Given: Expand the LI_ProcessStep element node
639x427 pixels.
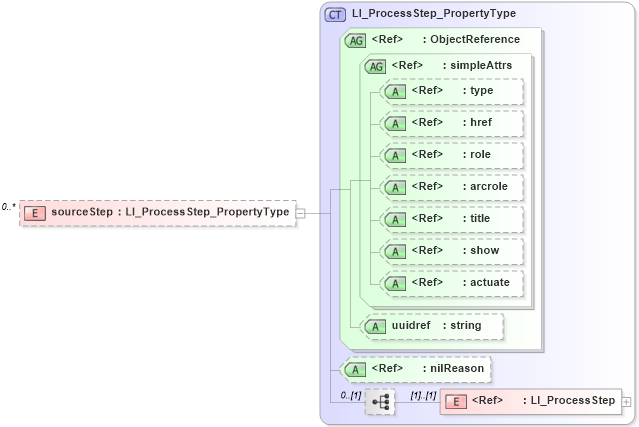Looking at the screenshot, I should tap(626, 402).
